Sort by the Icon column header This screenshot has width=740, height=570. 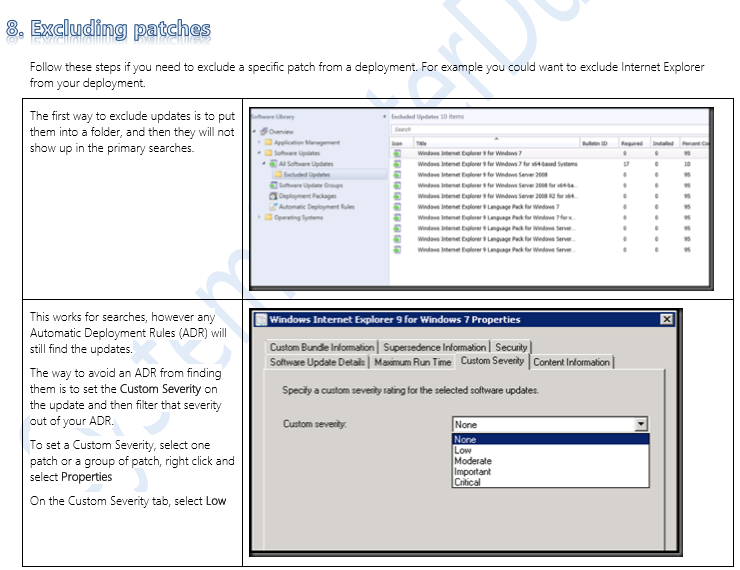point(402,143)
